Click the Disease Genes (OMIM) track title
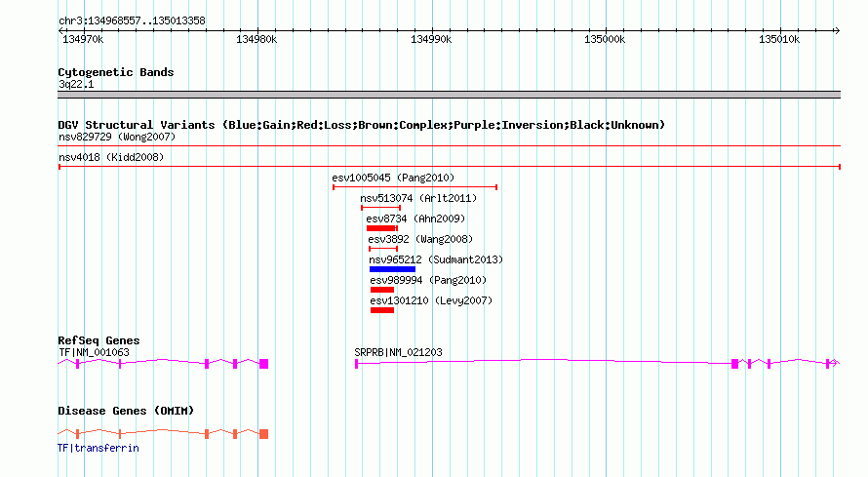The height and width of the screenshot is (477, 868). tap(126, 411)
